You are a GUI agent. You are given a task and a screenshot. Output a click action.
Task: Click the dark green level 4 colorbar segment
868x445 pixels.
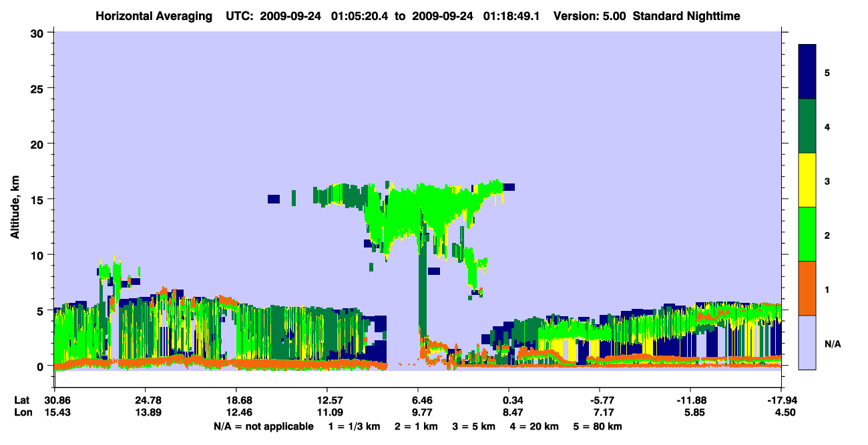pos(807,126)
